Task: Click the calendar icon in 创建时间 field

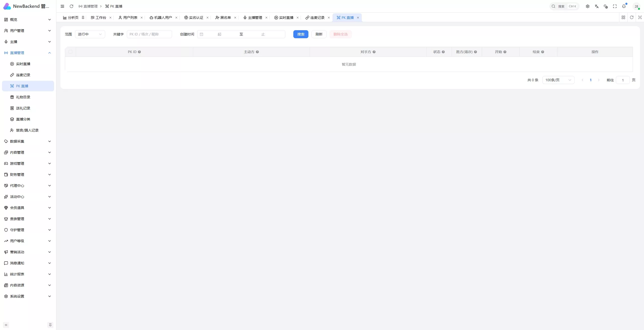Action: click(202, 34)
